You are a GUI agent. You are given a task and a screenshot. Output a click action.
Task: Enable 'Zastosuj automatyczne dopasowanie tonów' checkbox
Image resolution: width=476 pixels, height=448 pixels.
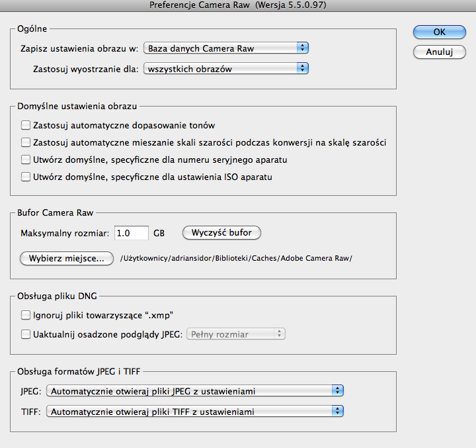coord(26,125)
